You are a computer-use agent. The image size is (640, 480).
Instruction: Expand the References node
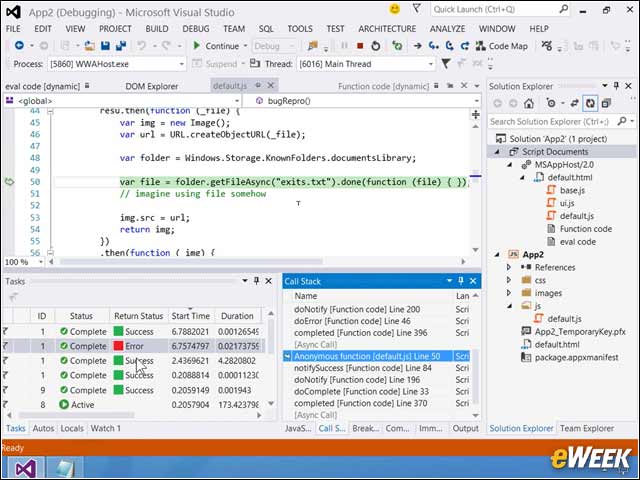click(x=509, y=267)
